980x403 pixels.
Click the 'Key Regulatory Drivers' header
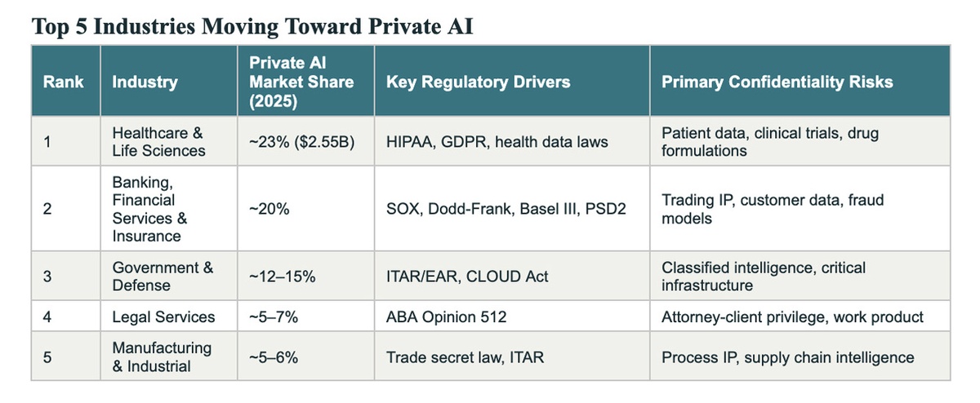coord(478,82)
